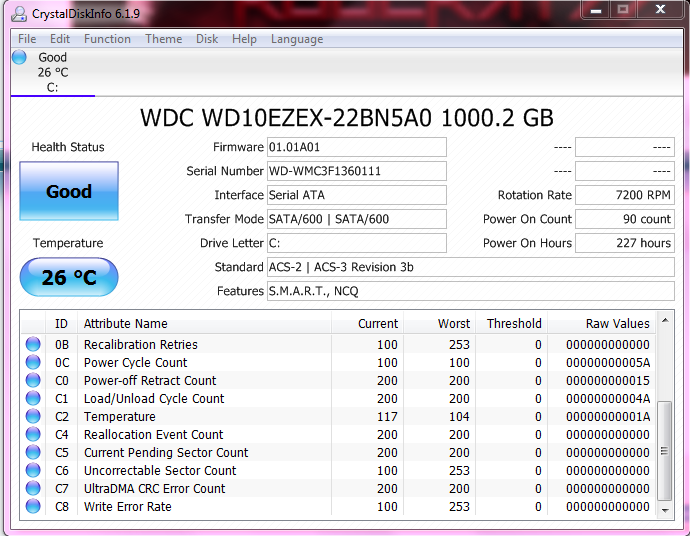
Task: Select the Load/Unload Cycle Count attribute name
Action: 154,398
